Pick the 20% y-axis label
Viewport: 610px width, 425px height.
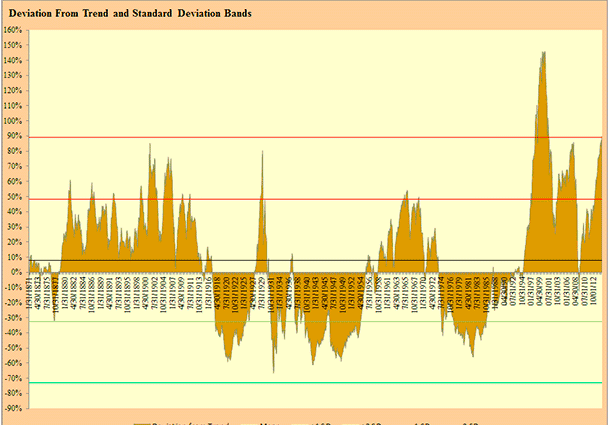click(x=14, y=242)
